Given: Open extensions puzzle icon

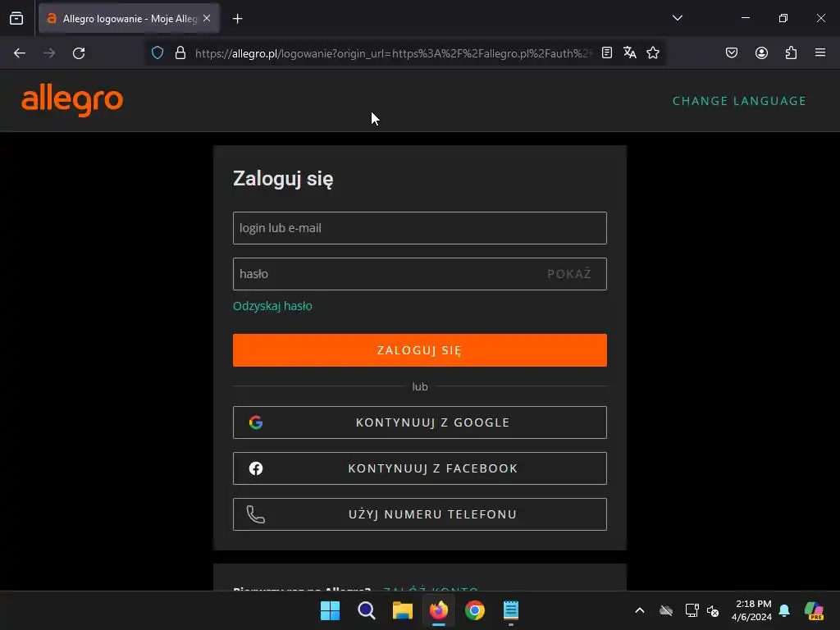Looking at the screenshot, I should coord(792,52).
